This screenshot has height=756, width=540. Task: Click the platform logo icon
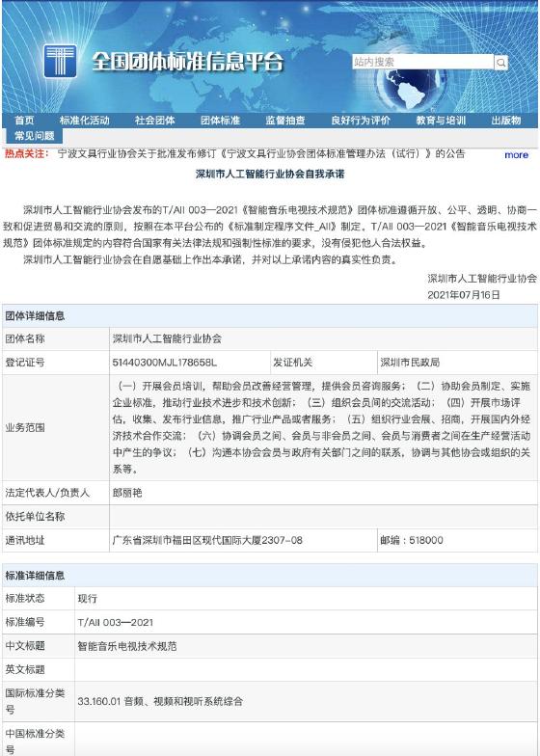click(x=60, y=62)
